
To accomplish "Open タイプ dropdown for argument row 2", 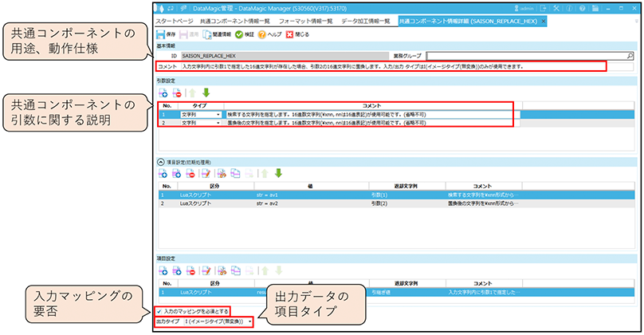I will pyautogui.click(x=218, y=124).
